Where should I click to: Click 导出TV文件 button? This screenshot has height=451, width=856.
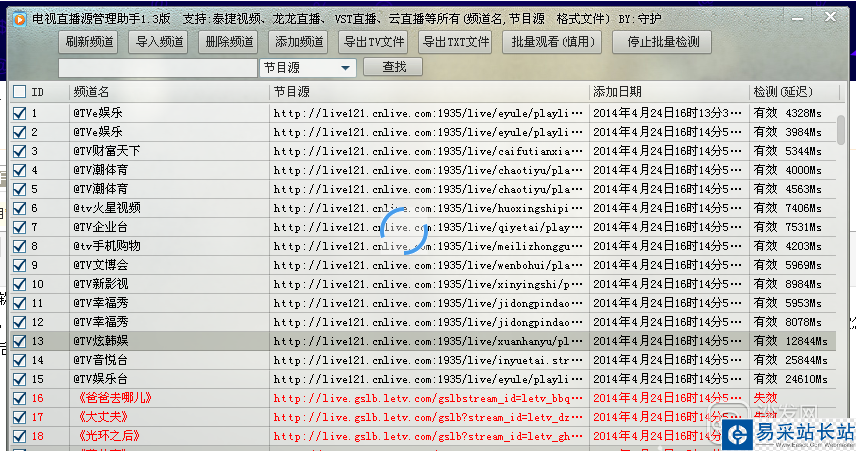(x=373, y=42)
